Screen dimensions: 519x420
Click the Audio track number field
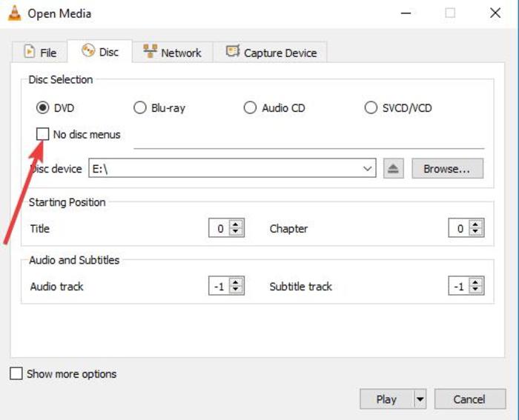219,286
